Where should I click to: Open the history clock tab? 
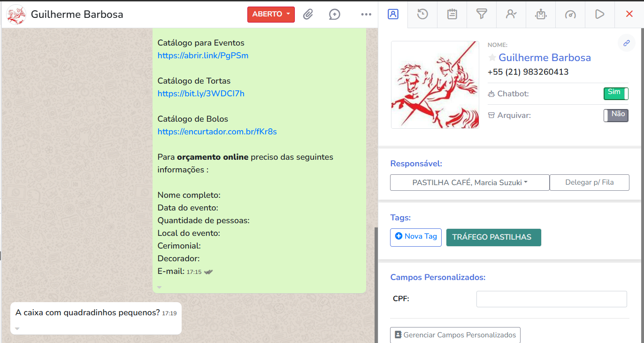point(422,14)
